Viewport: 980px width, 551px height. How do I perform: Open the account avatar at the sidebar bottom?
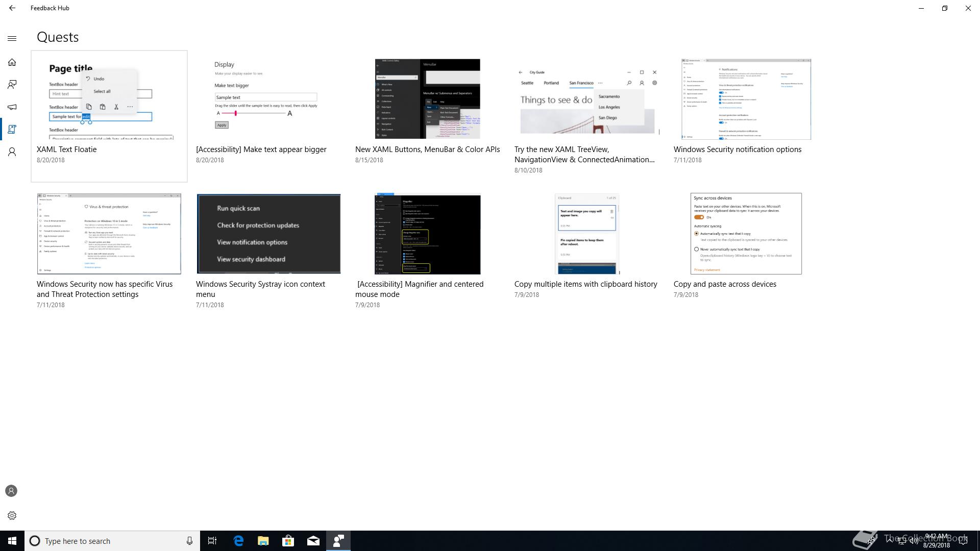coord(11,491)
